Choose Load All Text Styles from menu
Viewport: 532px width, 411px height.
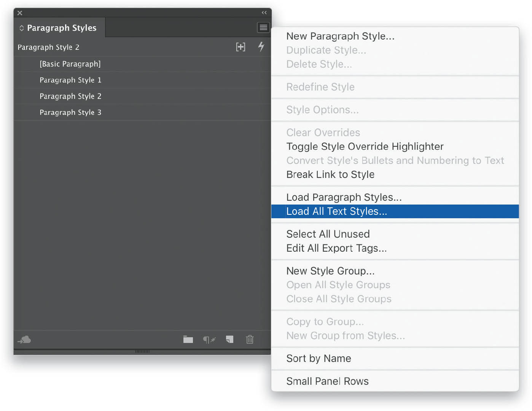click(336, 211)
